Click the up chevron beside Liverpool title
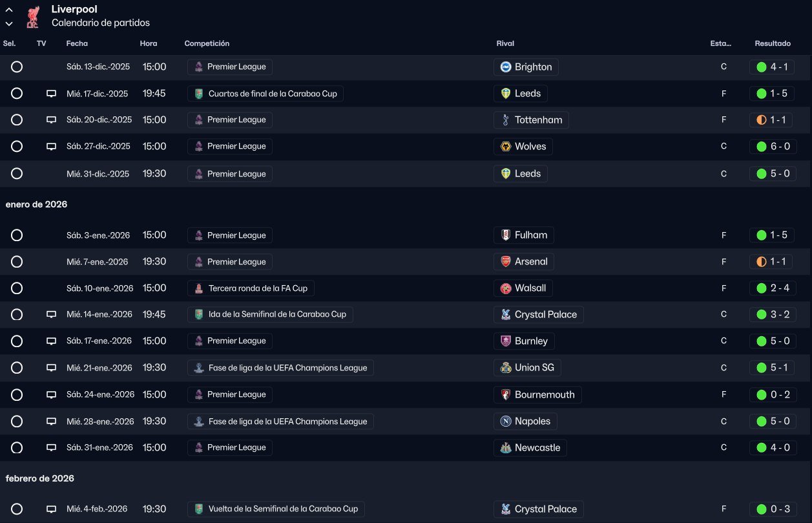 point(9,10)
